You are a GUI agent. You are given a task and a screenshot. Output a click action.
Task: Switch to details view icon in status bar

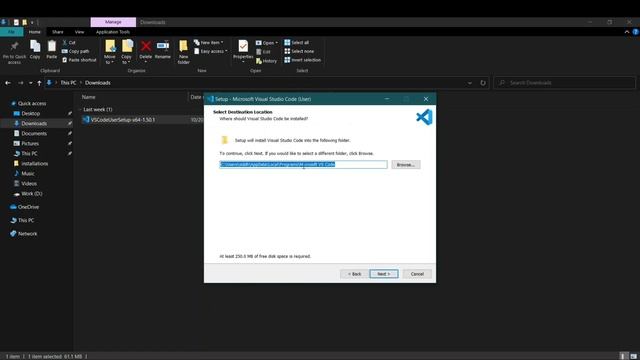pyautogui.click(x=622, y=356)
